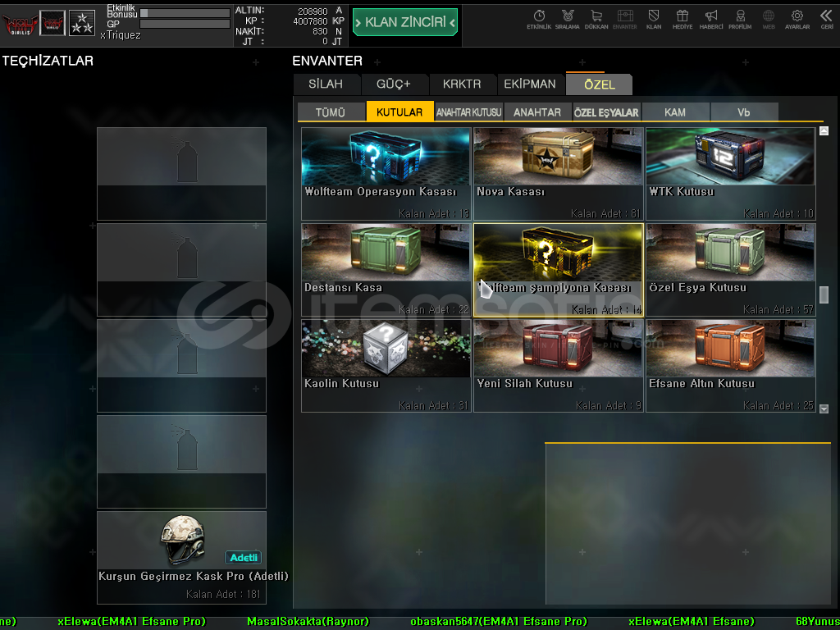Click the Techizatlar panel heading

48,61
